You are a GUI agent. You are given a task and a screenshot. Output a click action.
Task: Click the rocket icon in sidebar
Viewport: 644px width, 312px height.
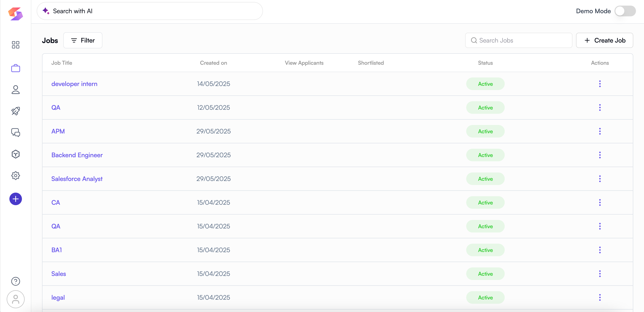15,111
